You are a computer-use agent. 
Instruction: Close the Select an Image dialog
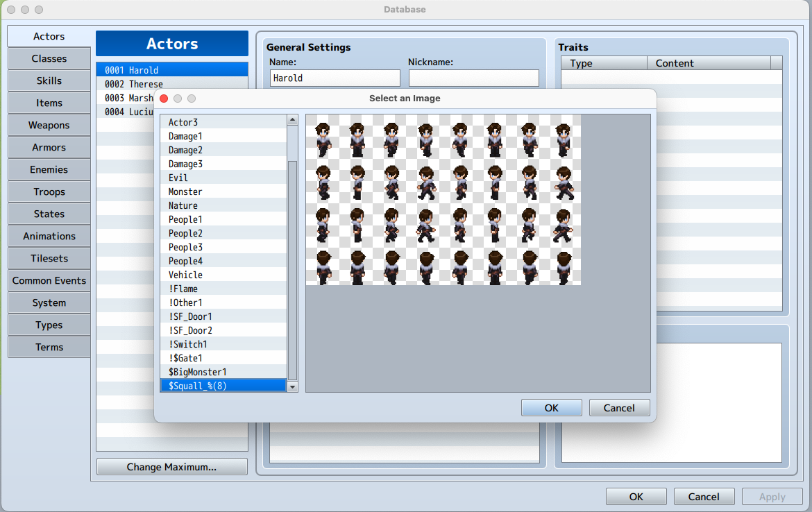click(x=164, y=99)
